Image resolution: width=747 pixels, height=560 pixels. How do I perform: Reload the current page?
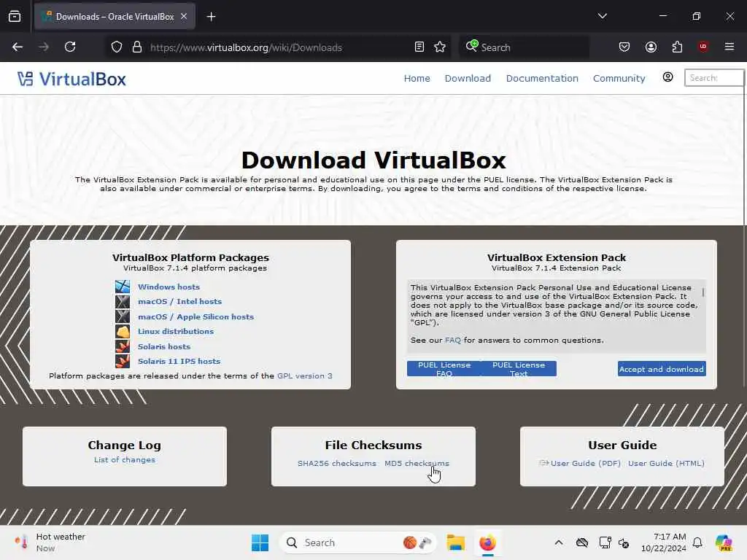click(70, 47)
